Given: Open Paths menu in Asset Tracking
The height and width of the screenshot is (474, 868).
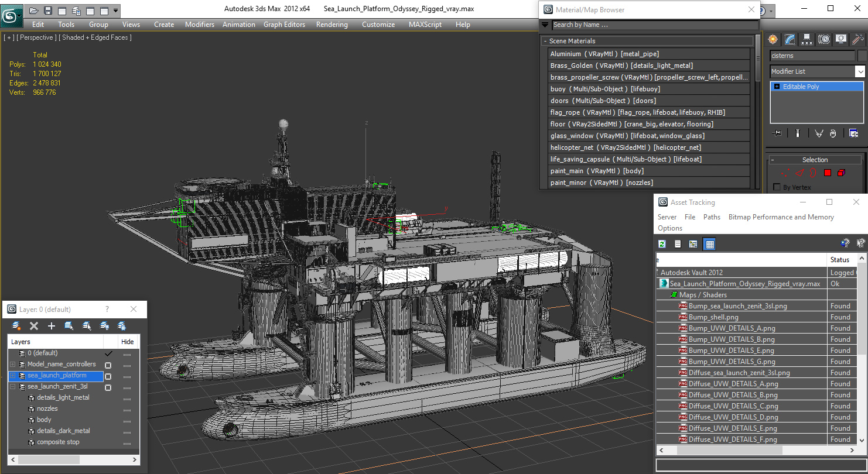Looking at the screenshot, I should coord(712,217).
